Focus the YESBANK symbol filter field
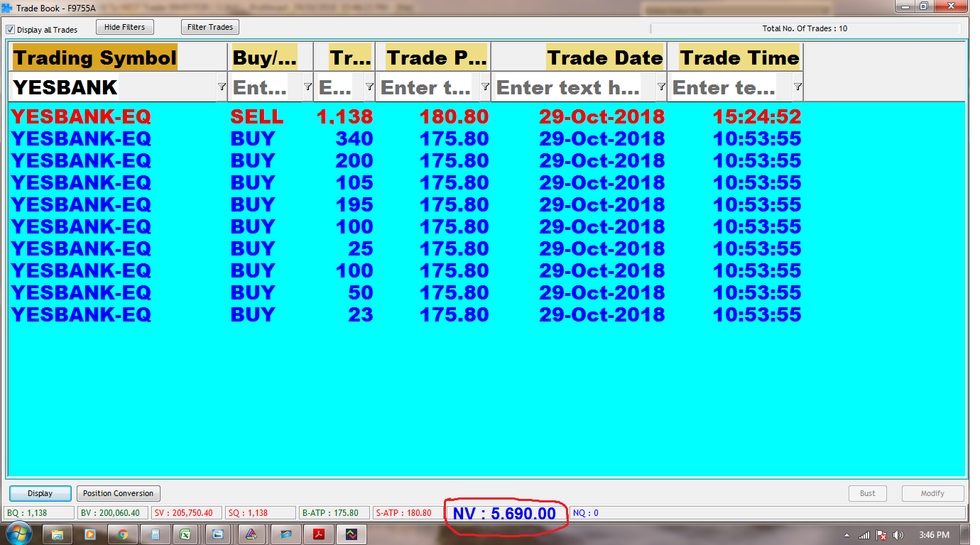Viewport: 980px width, 545px height. coord(114,87)
